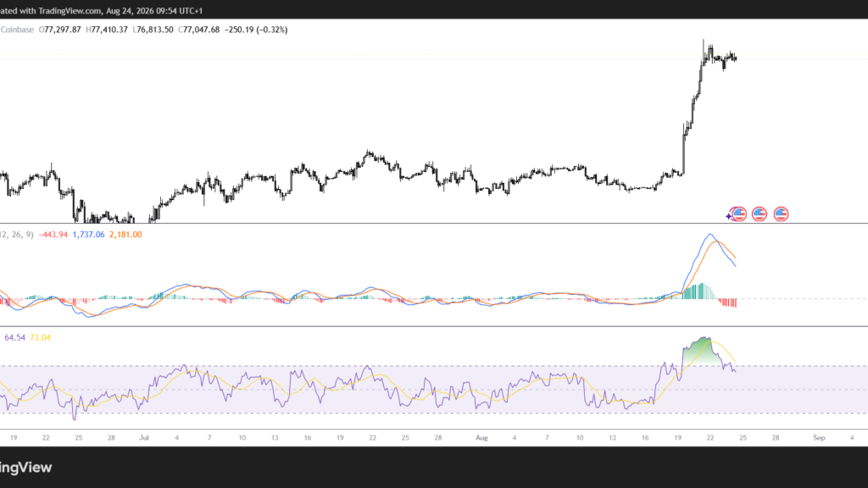Click the Coinbase exchange label
Screen dimensions: 868x488
(17, 30)
